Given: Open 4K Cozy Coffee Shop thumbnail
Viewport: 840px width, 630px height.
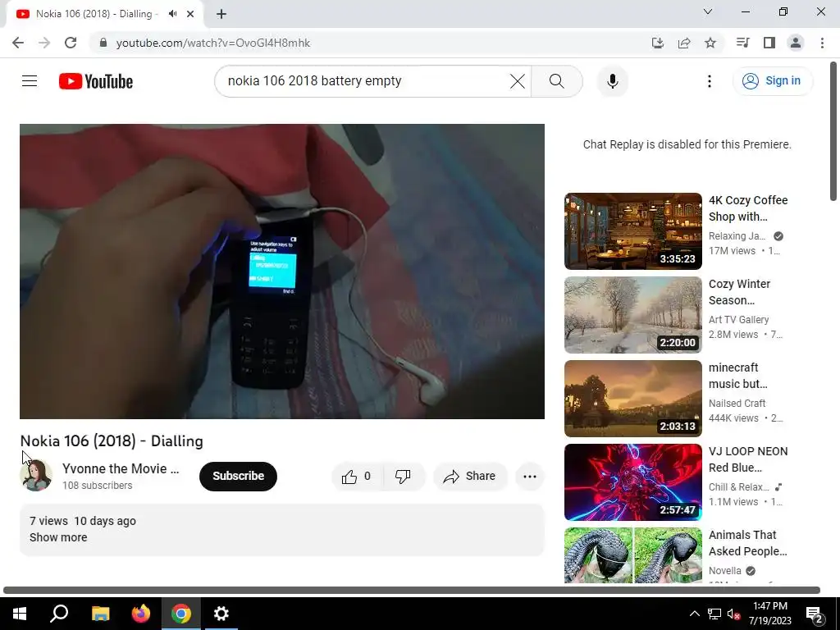Looking at the screenshot, I should click(x=632, y=231).
